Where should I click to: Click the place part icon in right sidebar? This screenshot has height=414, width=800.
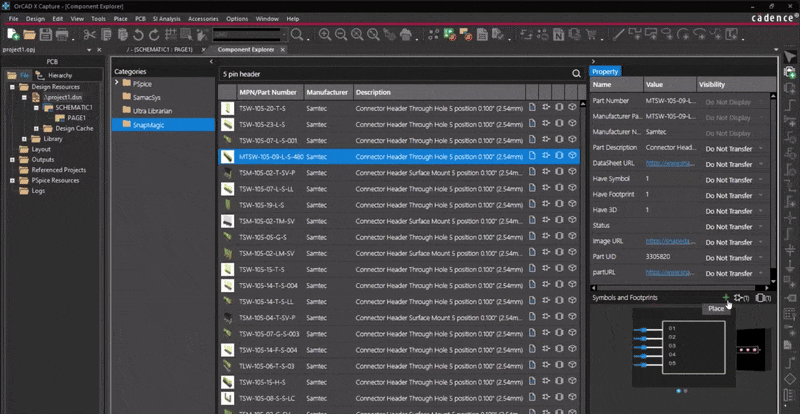coord(790,74)
